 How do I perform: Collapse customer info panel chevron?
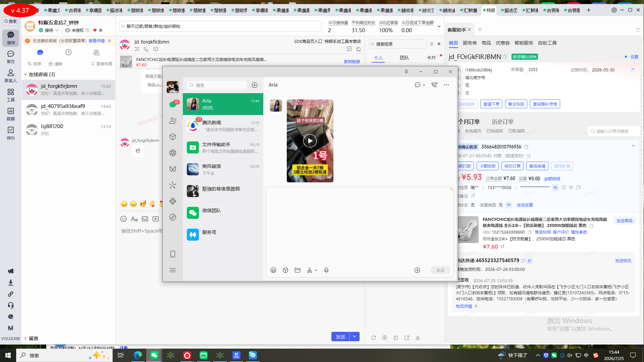[633, 69]
